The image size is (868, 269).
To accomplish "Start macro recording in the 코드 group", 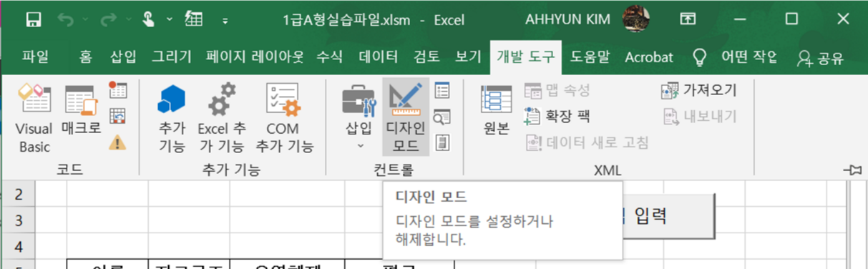I will pyautogui.click(x=117, y=90).
